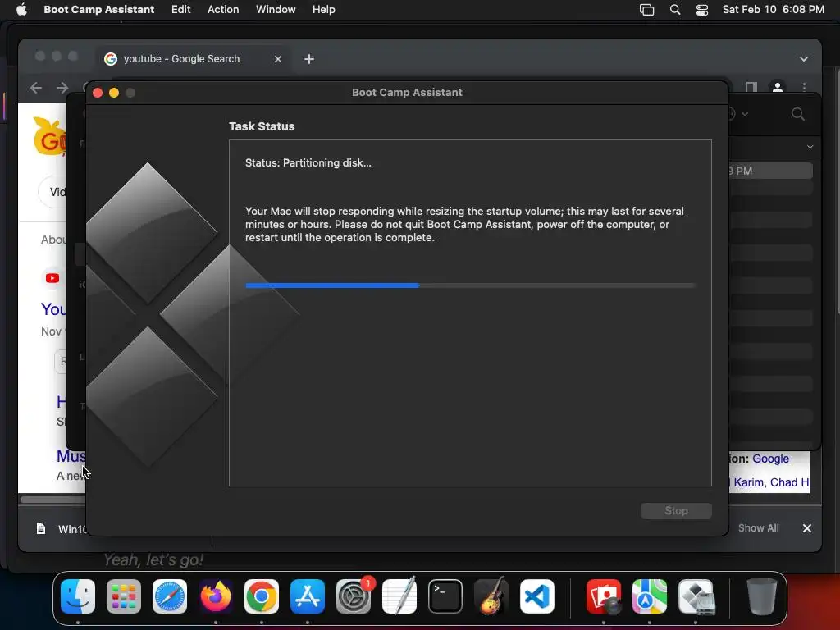Open Chrome's side panel icon
Screen dimensions: 840x630
751,87
